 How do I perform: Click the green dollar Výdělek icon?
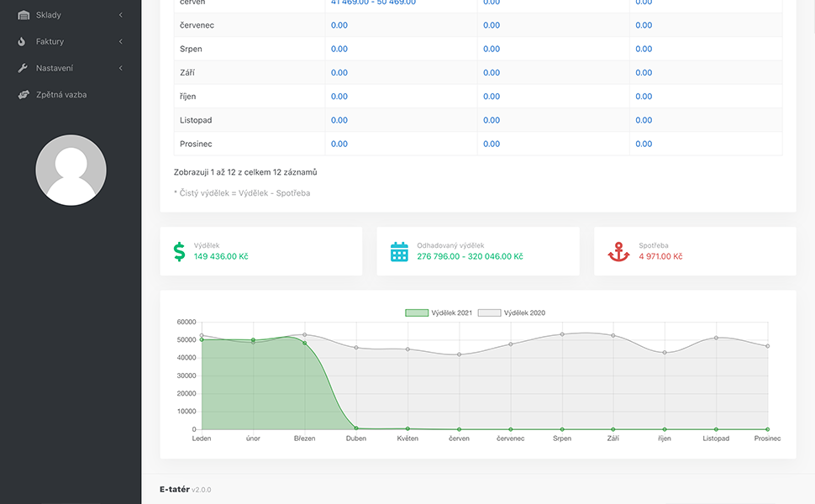point(179,251)
